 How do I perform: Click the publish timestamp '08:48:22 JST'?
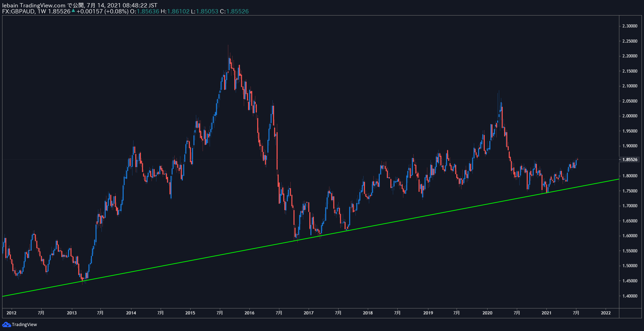(x=140, y=5)
